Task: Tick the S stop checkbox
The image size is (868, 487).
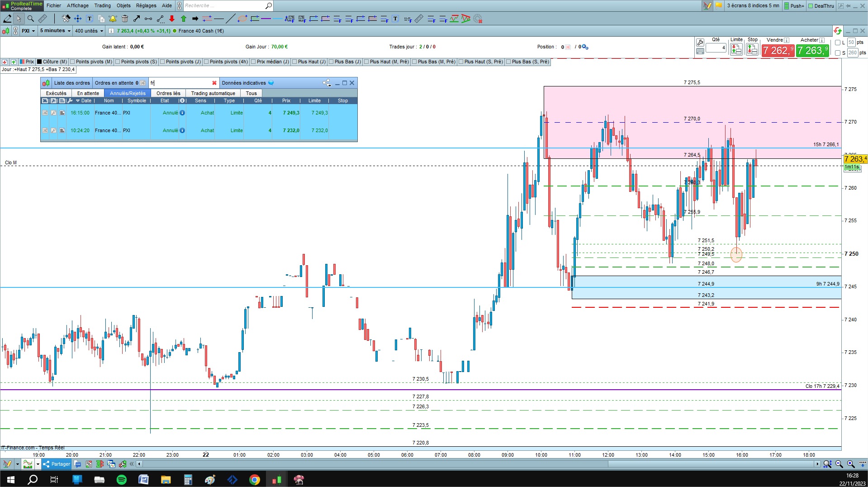Action: tap(838, 53)
